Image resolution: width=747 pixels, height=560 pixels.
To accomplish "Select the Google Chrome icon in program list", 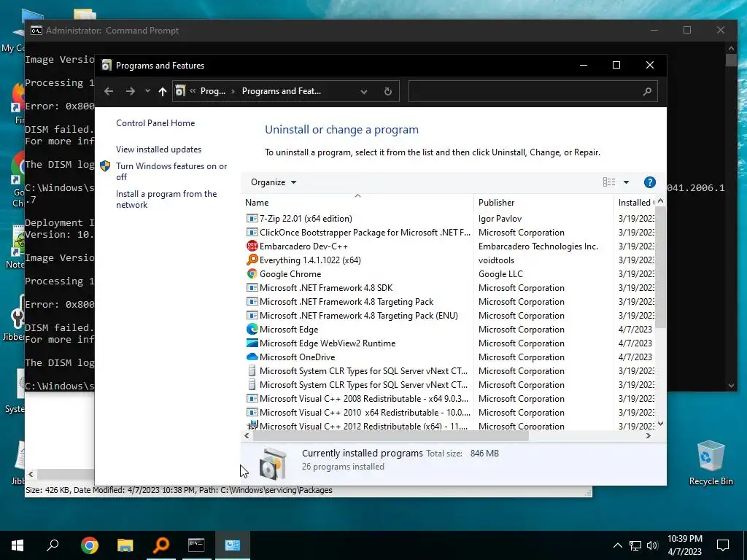I will (252, 274).
